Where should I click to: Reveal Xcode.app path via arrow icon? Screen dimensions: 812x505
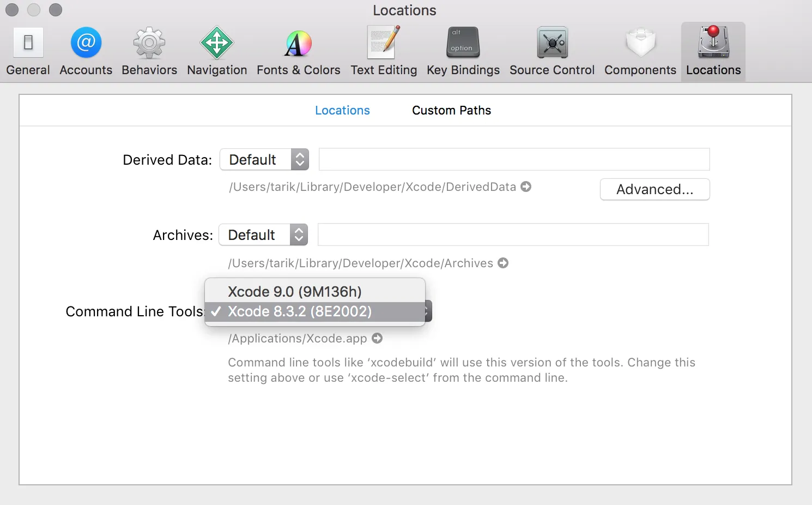point(377,338)
